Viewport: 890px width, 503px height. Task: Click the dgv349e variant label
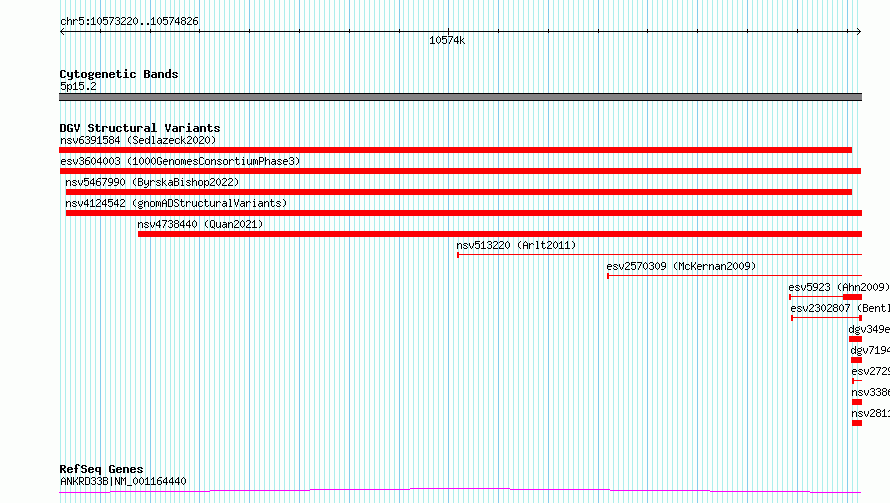tap(869, 329)
